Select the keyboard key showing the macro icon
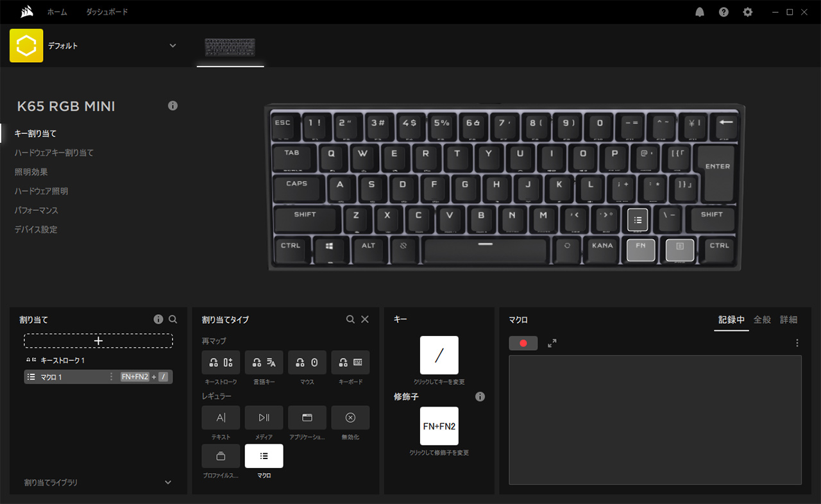The height and width of the screenshot is (504, 821). click(x=638, y=219)
